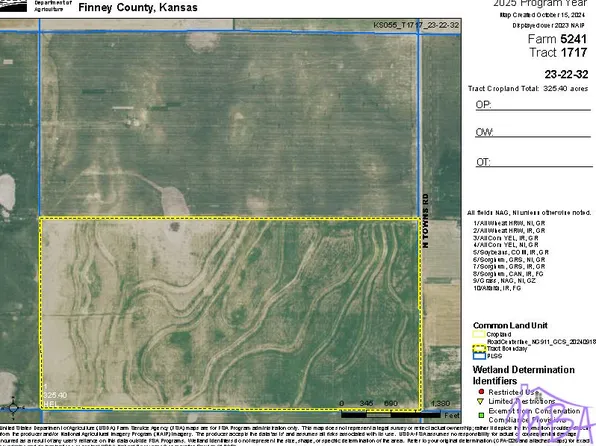Image resolution: width=596 pixels, height=446 pixels.
Task: Click '9/Grass, NAG, NI, GZ' entry
Action: click(504, 281)
